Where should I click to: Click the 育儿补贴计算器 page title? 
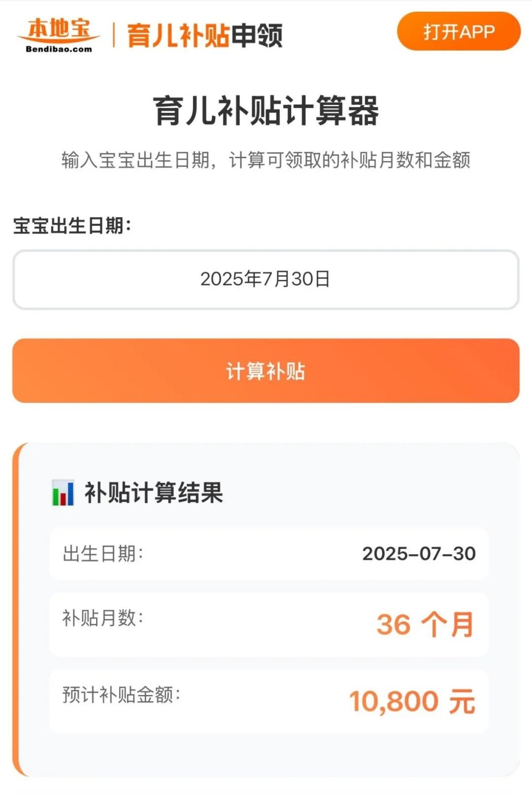coord(266,110)
